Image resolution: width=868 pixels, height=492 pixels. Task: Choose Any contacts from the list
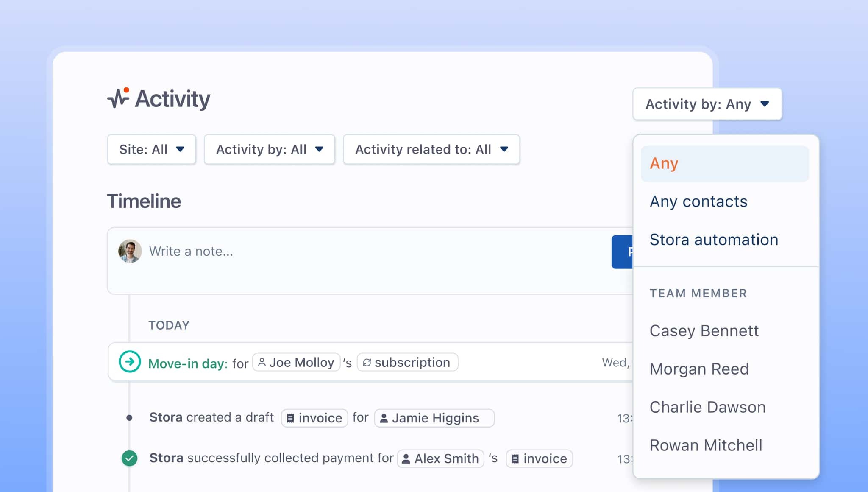tap(698, 201)
